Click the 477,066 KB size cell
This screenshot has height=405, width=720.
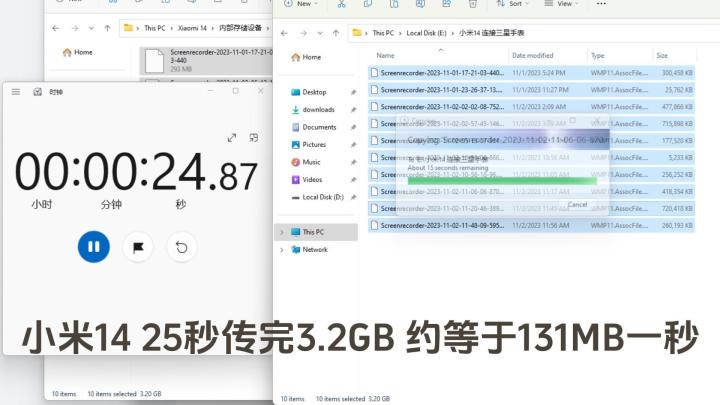coord(676,107)
